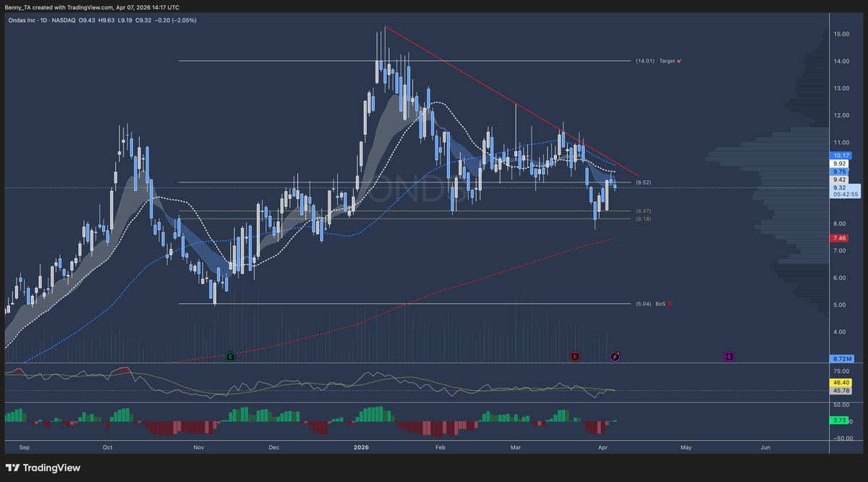
Task: Click the 15.00 price scale tick
Action: (841, 34)
